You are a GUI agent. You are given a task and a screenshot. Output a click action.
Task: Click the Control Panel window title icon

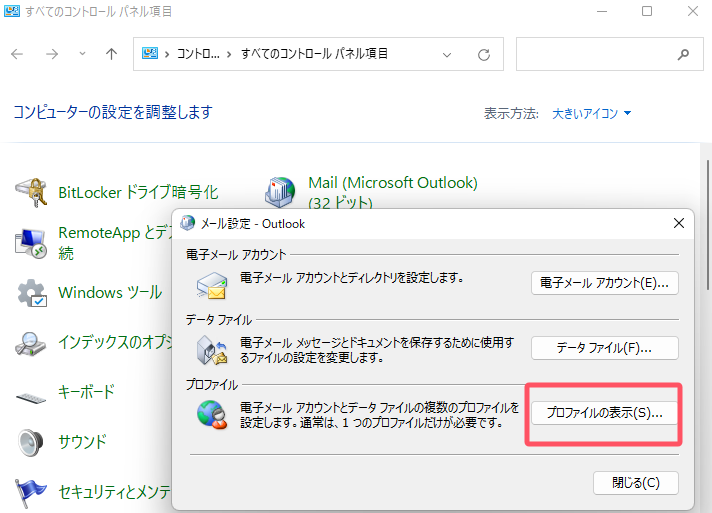pos(12,11)
